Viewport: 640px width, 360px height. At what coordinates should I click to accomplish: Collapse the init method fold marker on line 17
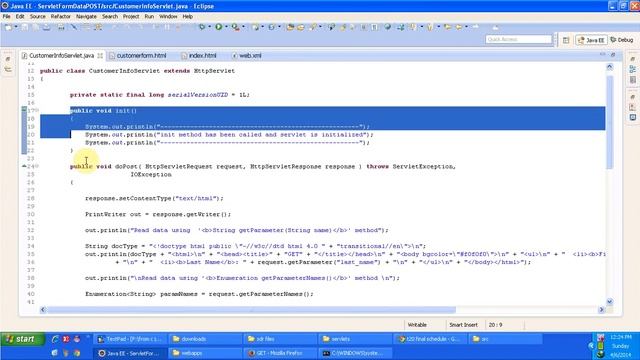[37, 111]
